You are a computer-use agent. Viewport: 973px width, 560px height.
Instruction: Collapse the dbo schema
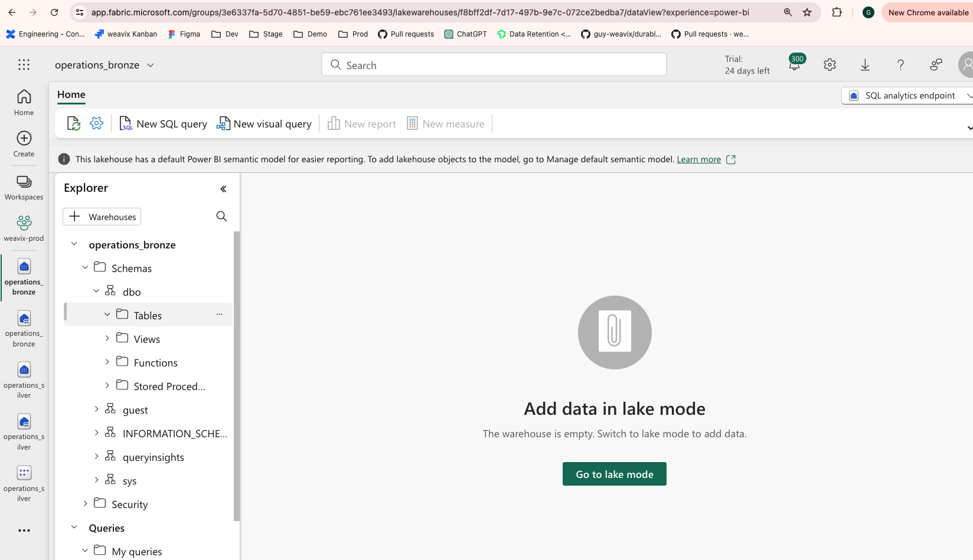96,291
